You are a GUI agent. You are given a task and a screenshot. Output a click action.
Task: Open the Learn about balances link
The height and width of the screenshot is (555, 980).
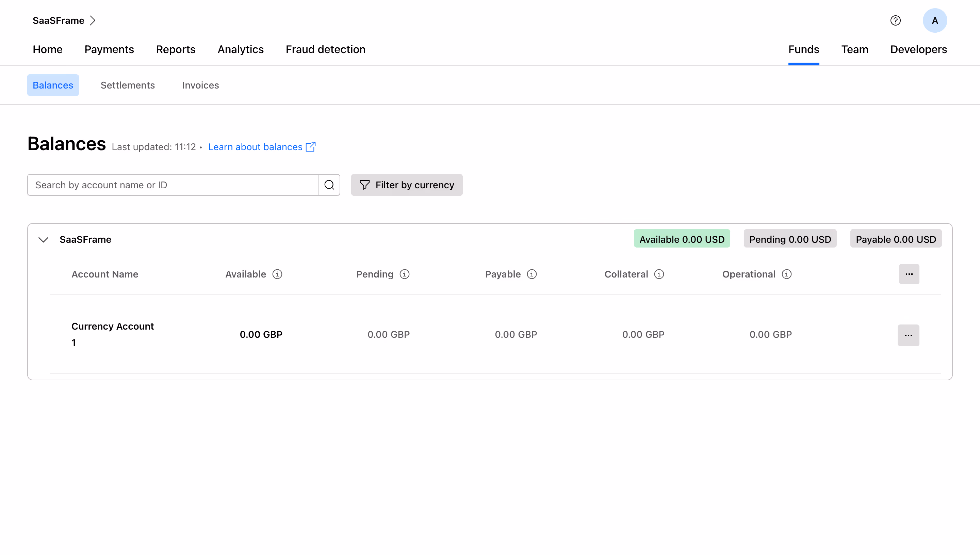click(262, 147)
